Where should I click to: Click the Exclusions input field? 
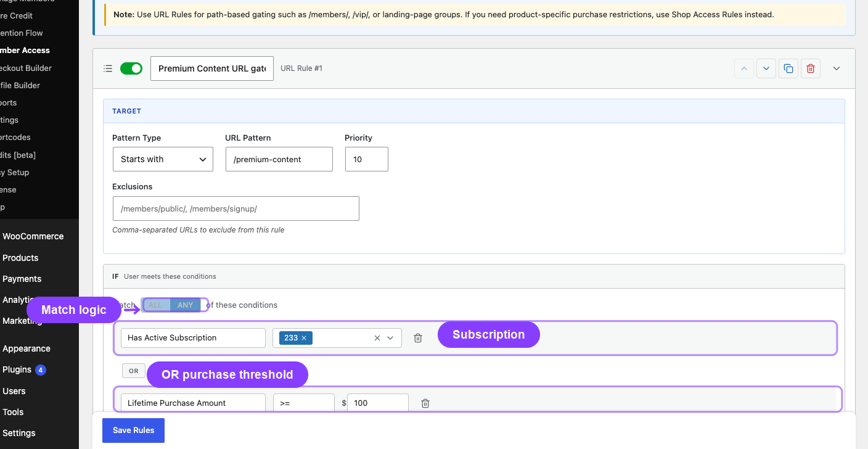click(x=236, y=208)
